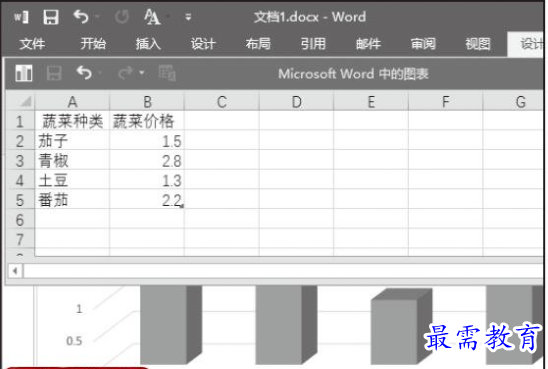
Task: Click the cell 青椒
Action: (x=72, y=161)
